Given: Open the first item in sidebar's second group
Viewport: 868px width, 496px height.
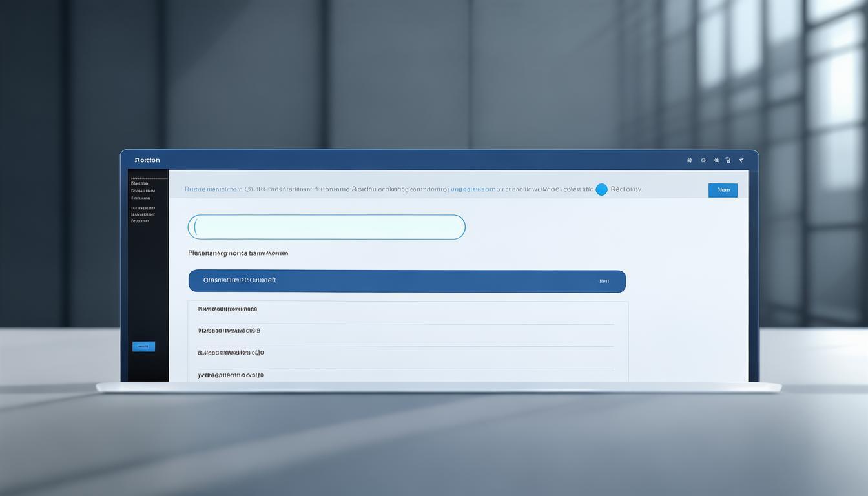Looking at the screenshot, I should coord(143,208).
